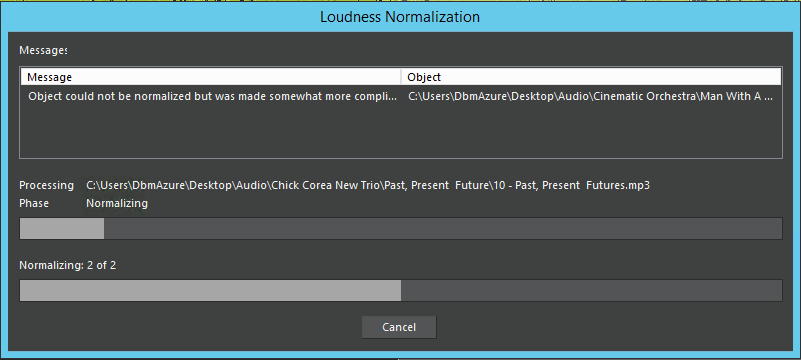Click the unfilled part of the file processing bar
Image resolution: width=801 pixels, height=360 pixels.
point(443,228)
